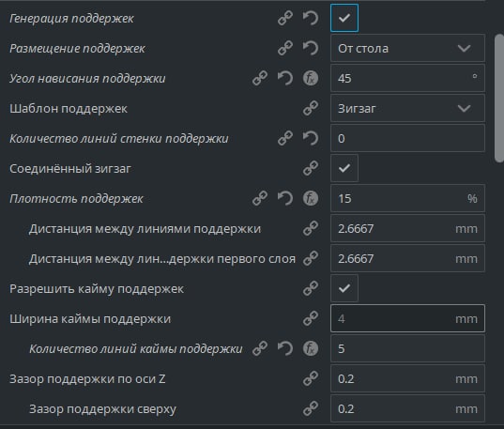Screen dimensions: 504x429
Task: Click Зазор поддержки сверху field
Action: pos(407,408)
